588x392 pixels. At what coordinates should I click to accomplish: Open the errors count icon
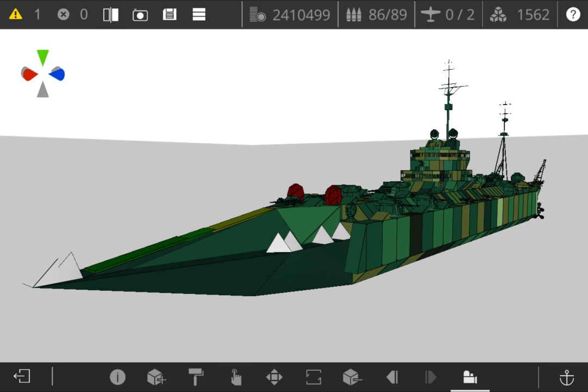pyautogui.click(x=63, y=15)
